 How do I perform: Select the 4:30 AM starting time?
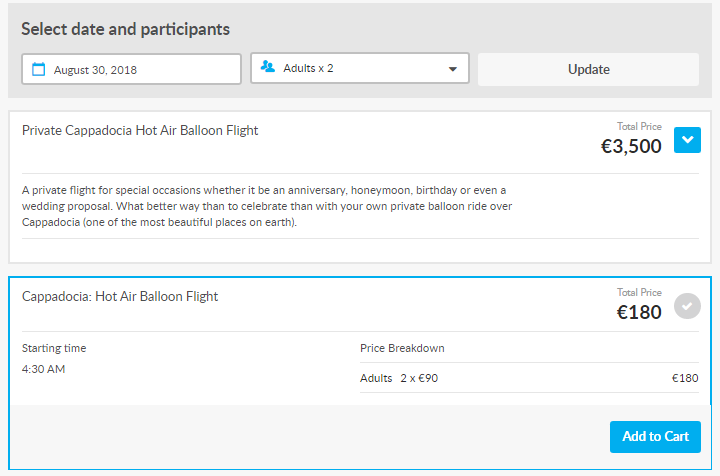(x=43, y=369)
